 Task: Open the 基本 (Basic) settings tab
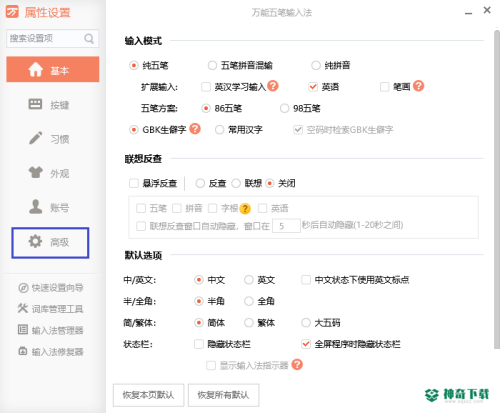[x=53, y=69]
